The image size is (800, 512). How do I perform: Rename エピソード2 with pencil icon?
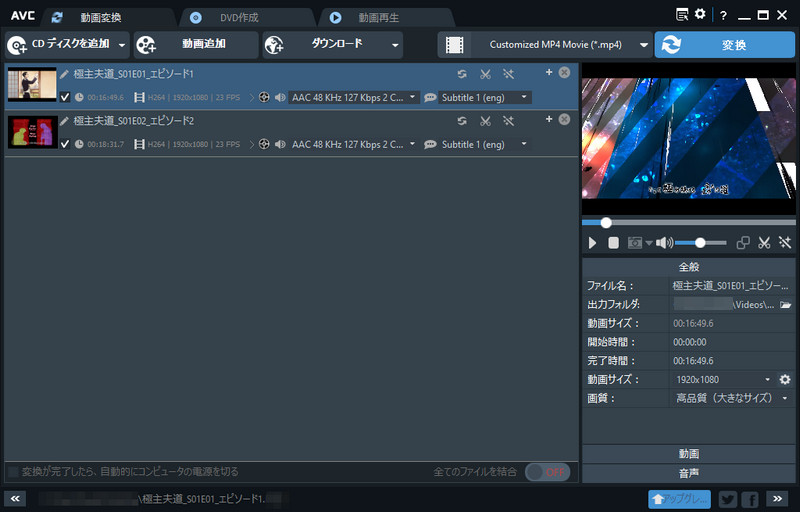64,121
